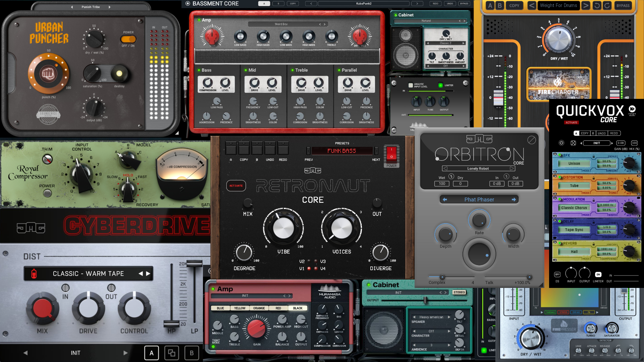Click the BYPASS button in Bassment Core
Screen dimensions: 644x362
click(x=464, y=4)
